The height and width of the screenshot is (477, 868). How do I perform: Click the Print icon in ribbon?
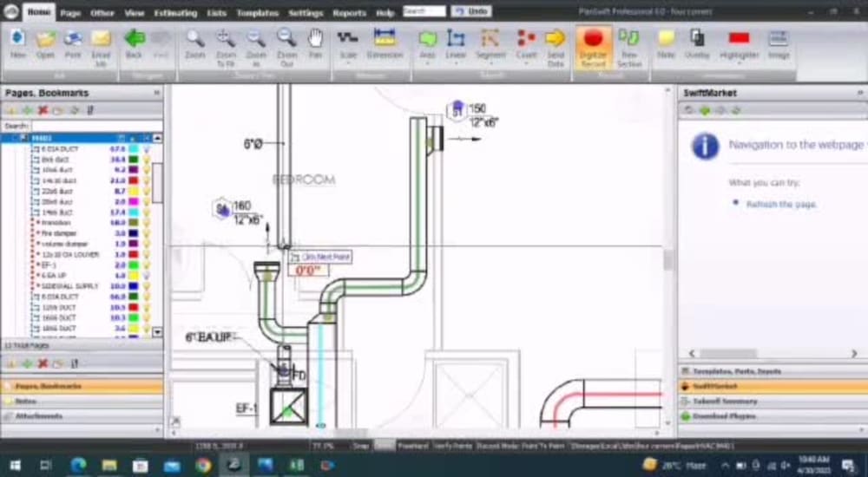73,39
